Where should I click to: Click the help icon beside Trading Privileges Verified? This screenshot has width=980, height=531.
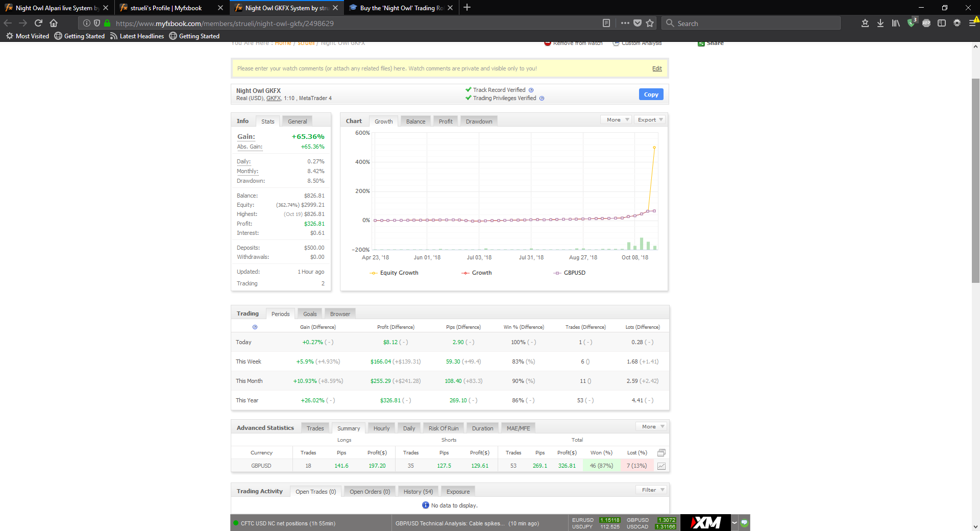(x=542, y=99)
